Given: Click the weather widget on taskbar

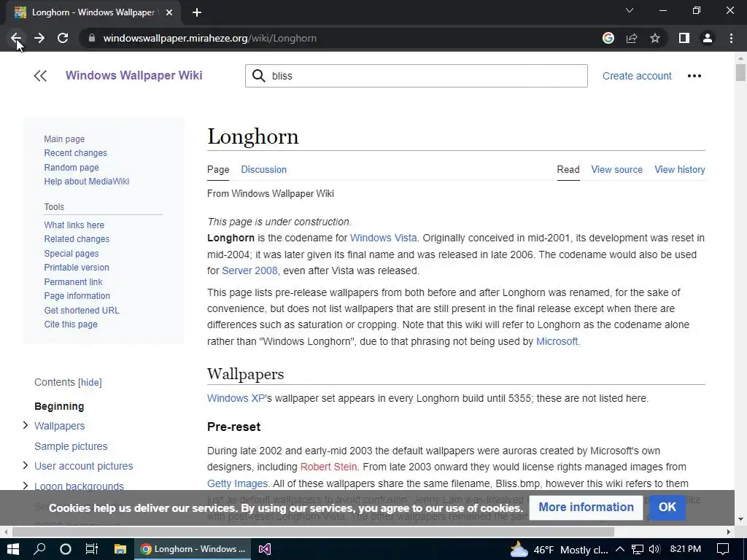Looking at the screenshot, I should click(558, 550).
